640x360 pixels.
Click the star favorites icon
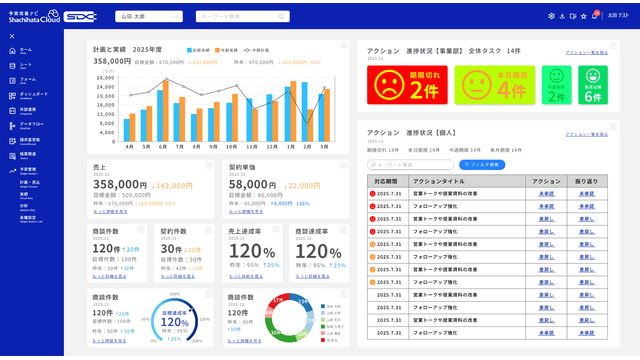pos(584,16)
